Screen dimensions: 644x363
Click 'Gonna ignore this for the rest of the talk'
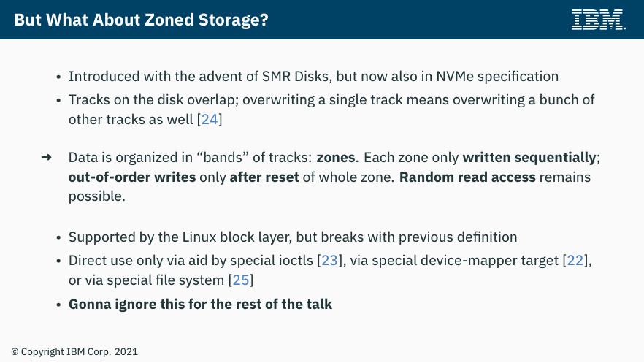[200, 305]
